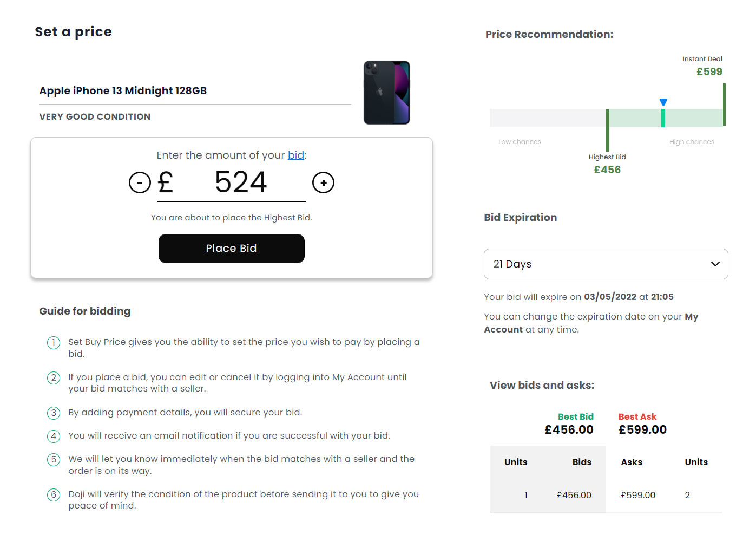Click the plus button to increase bid
Screen dimensions: 756x541
[x=324, y=182]
